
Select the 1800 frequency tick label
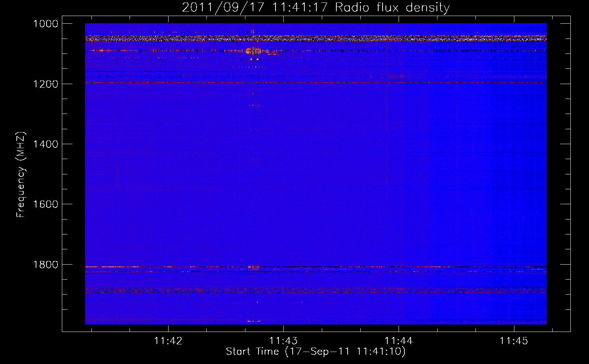click(x=46, y=265)
